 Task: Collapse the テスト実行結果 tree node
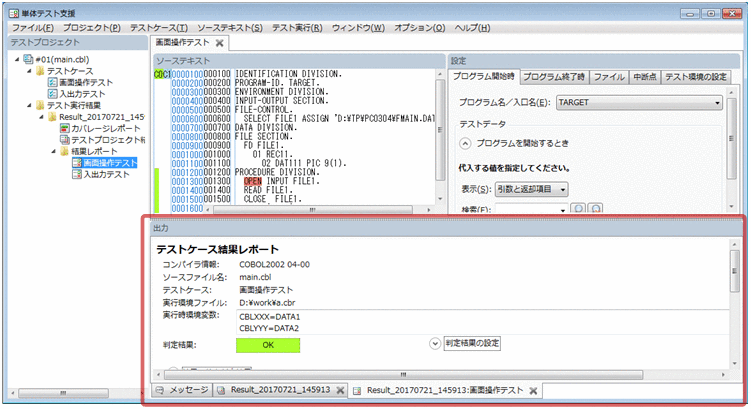[29, 105]
